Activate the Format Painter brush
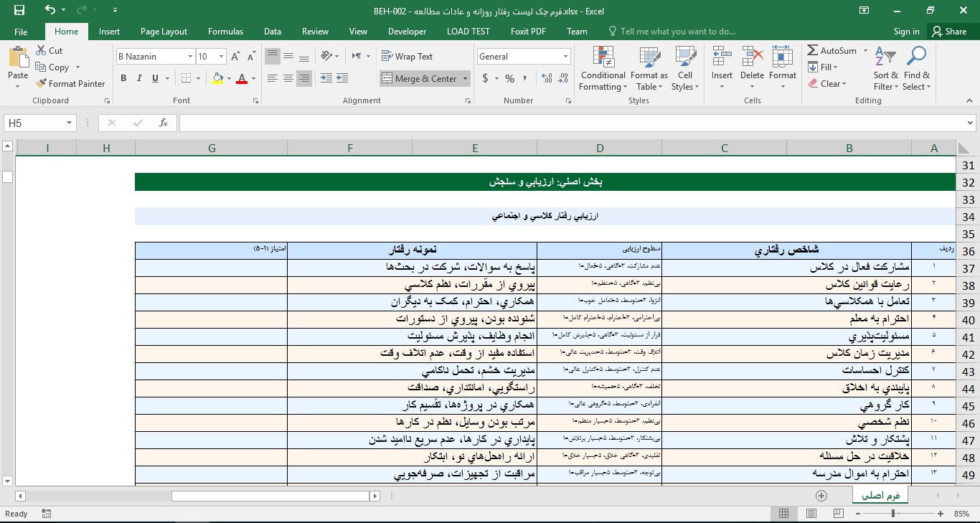The height and width of the screenshot is (523, 980). coord(70,84)
